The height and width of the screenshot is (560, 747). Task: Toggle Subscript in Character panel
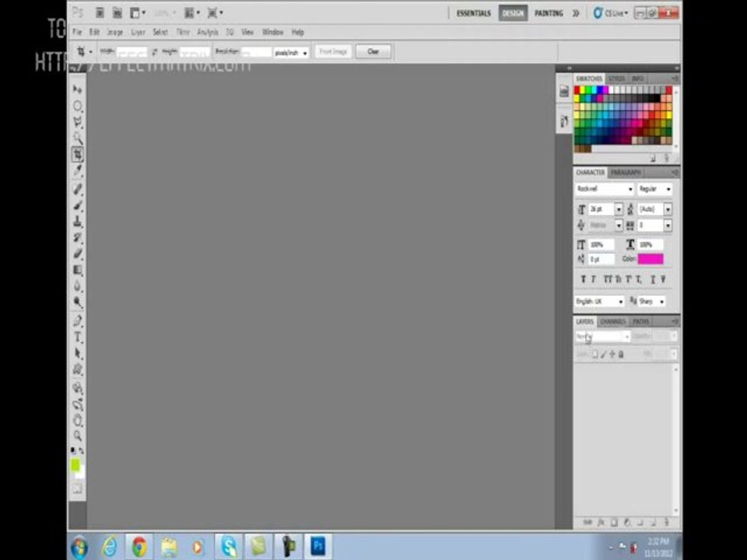[x=639, y=279]
